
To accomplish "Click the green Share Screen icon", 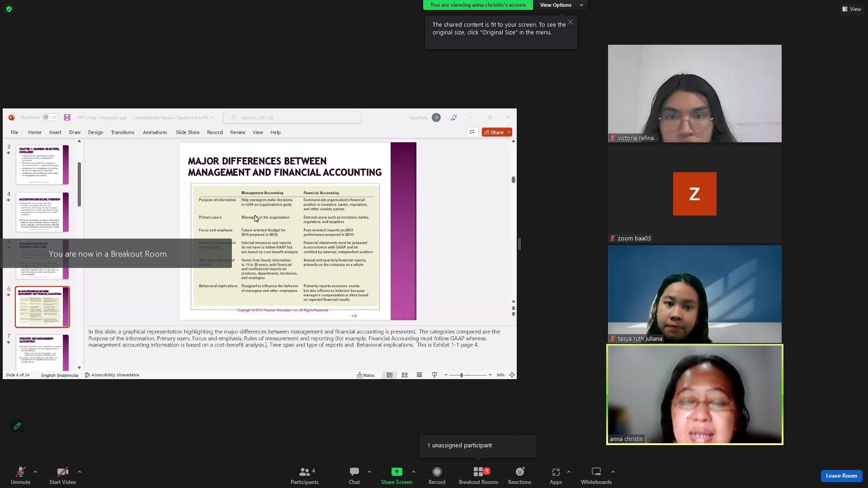I will 396,472.
